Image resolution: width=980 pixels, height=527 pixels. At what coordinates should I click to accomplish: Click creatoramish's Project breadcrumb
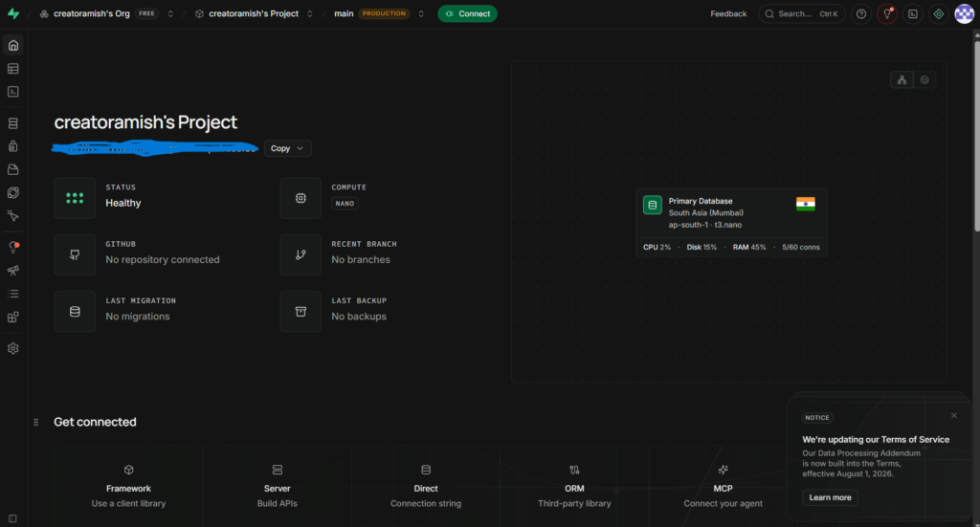254,13
